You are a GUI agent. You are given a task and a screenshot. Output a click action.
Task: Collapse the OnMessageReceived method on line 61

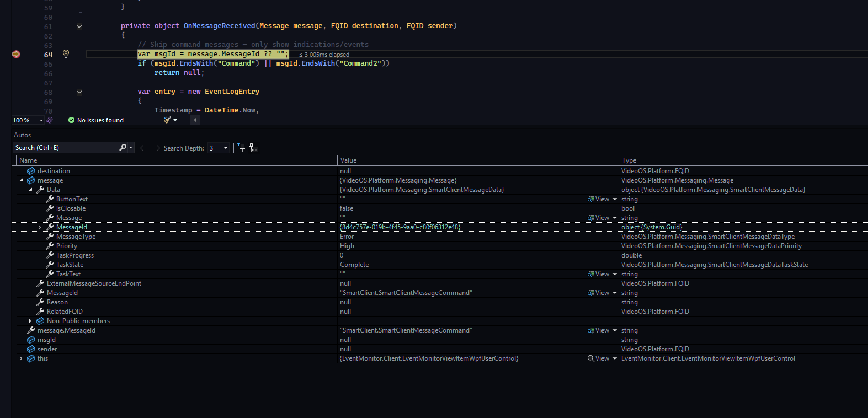79,26
